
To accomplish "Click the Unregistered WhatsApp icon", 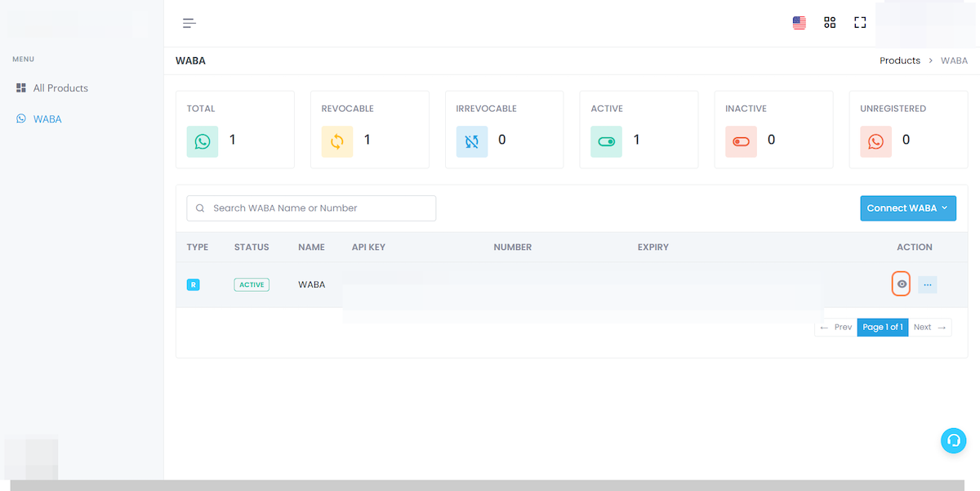I will coord(875,141).
